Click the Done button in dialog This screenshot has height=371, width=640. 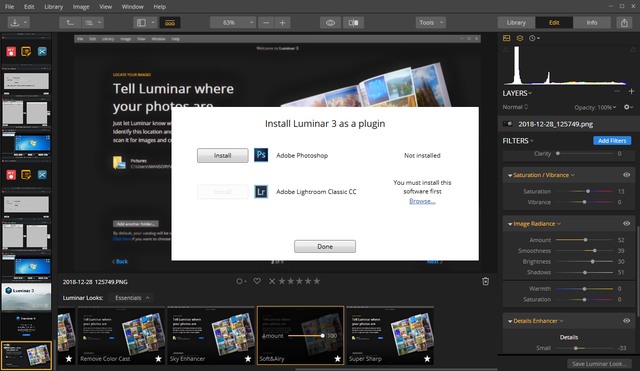(325, 247)
